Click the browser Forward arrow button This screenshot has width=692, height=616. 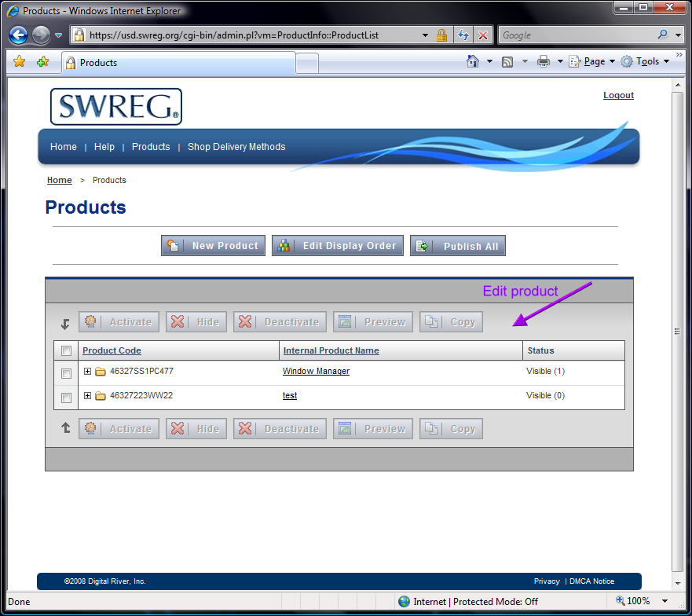41,35
